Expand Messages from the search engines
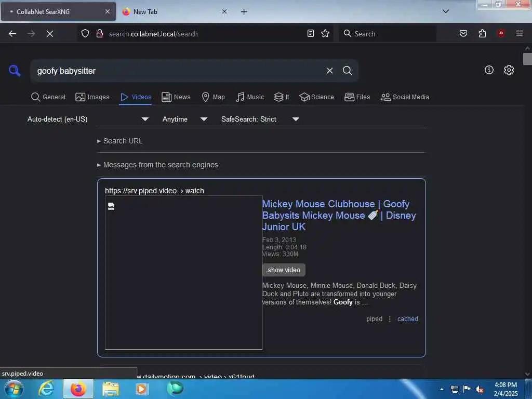 click(157, 165)
